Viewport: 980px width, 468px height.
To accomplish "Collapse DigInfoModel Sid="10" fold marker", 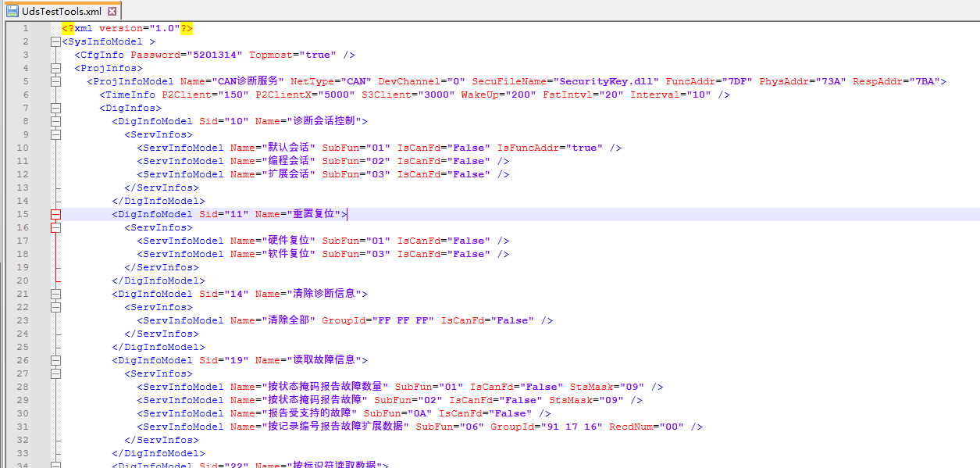I will [x=55, y=121].
